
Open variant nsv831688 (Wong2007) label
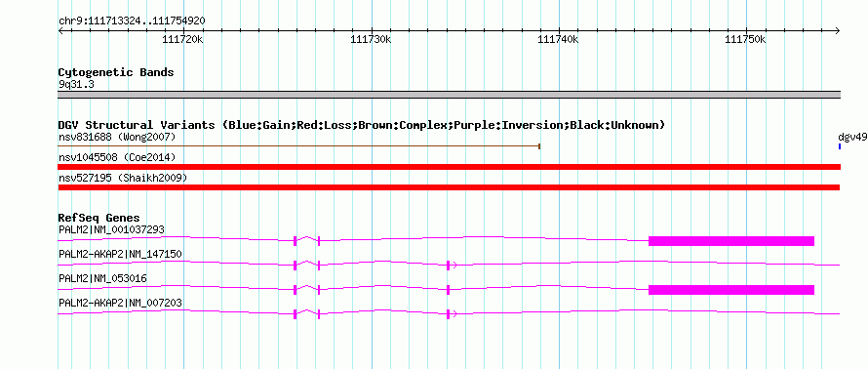click(x=117, y=137)
